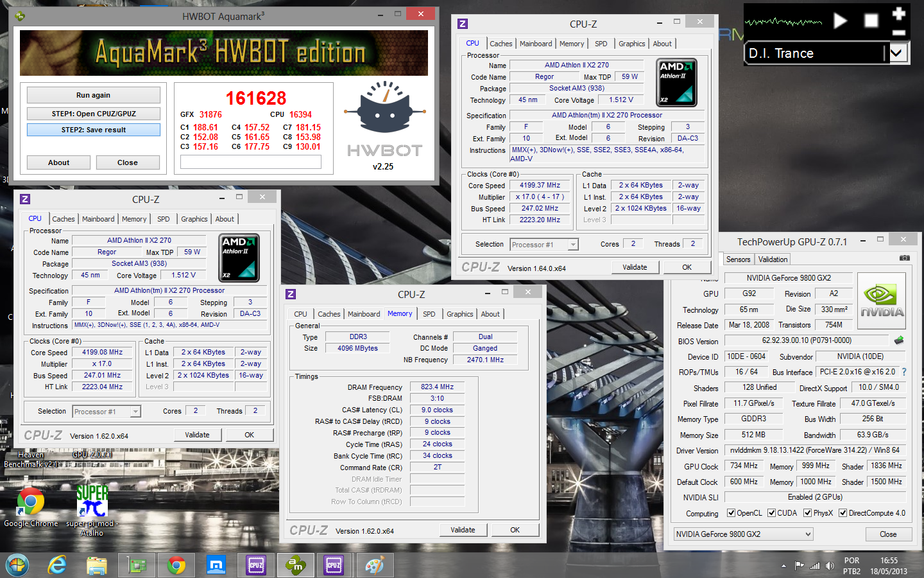Click Validate in the CPU-Z Memory window

click(x=463, y=530)
